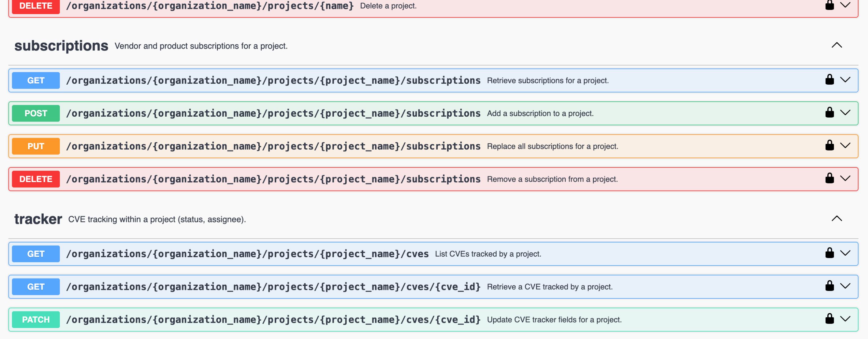
Task: Click the PUT subscriptions endpoint path
Action: 273,146
